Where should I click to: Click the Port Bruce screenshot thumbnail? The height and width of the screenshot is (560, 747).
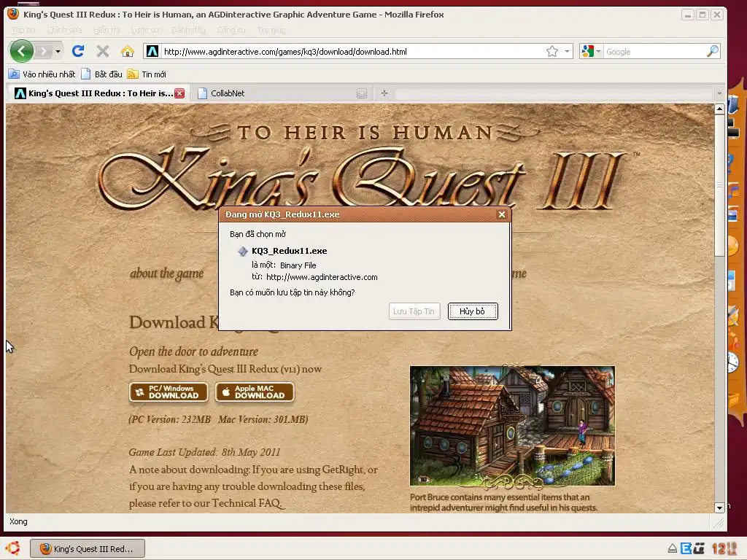[512, 426]
